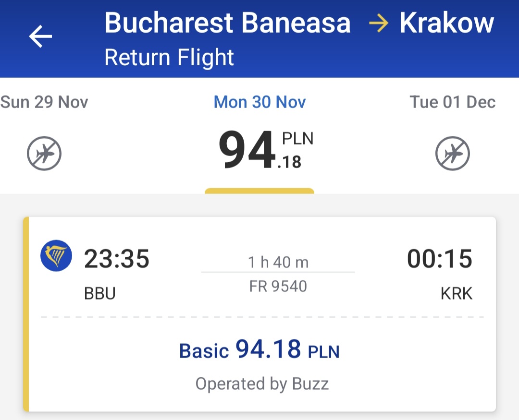This screenshot has width=519, height=420.
Task: Click the 00:15 arrival time
Action: coord(440,259)
